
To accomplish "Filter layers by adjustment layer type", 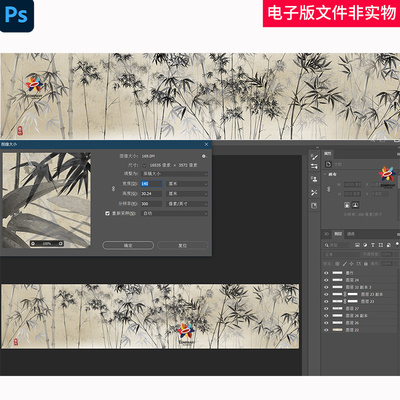I will click(365, 245).
